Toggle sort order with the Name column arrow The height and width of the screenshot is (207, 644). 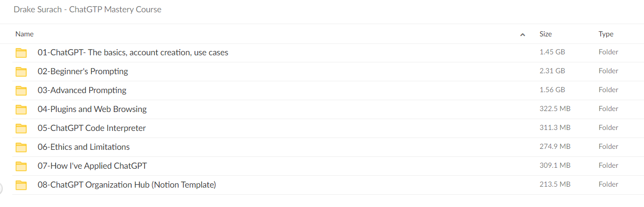pyautogui.click(x=523, y=34)
